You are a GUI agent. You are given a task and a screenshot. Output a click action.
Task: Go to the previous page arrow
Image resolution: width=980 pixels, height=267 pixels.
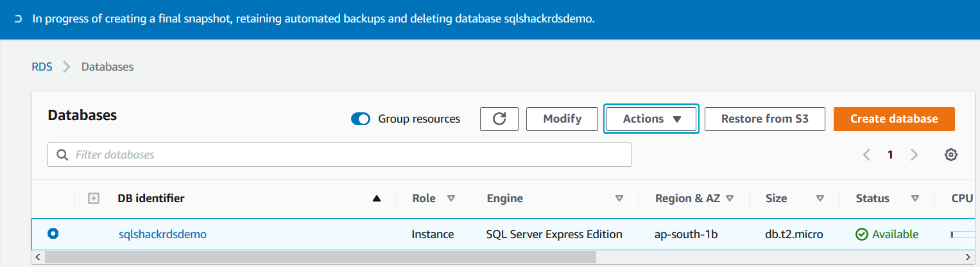(867, 155)
